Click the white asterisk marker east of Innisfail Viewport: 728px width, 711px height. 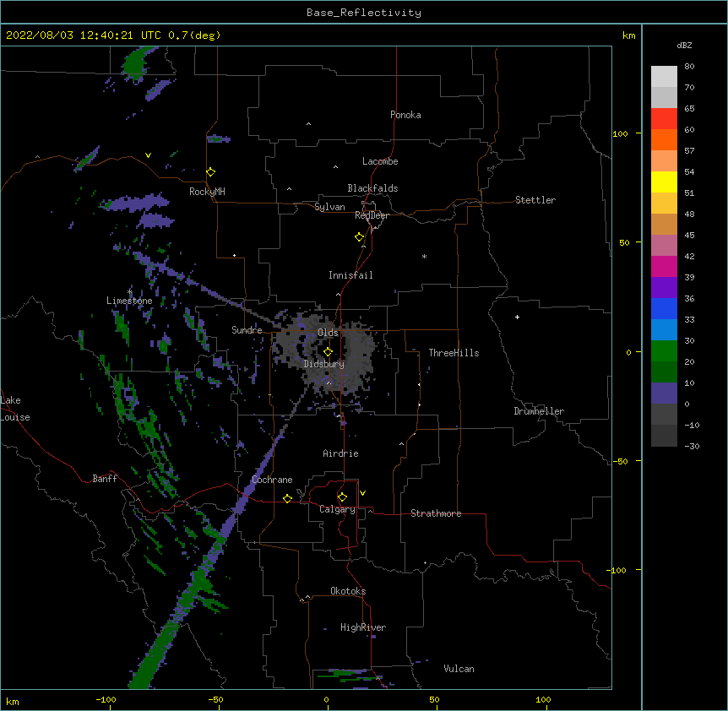(x=424, y=256)
